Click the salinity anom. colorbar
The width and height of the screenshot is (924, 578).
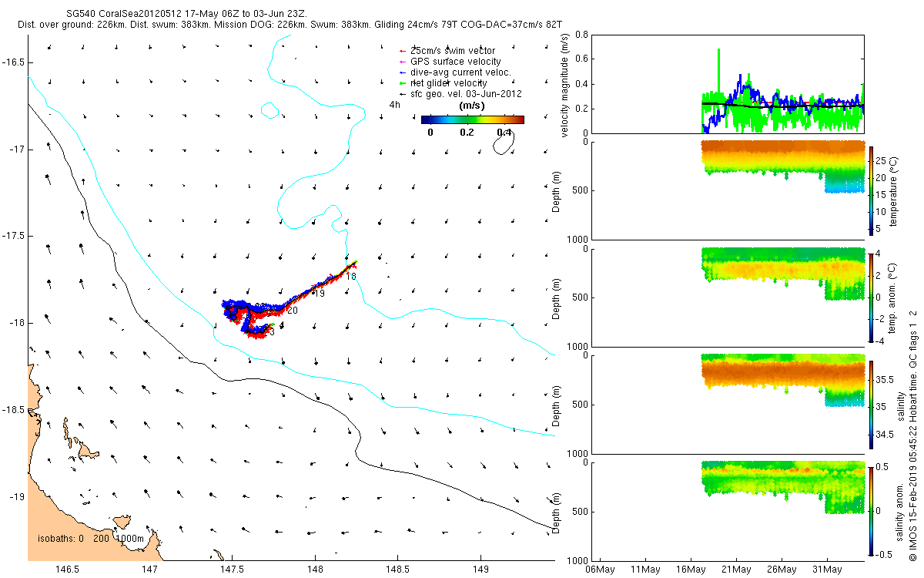[870, 510]
